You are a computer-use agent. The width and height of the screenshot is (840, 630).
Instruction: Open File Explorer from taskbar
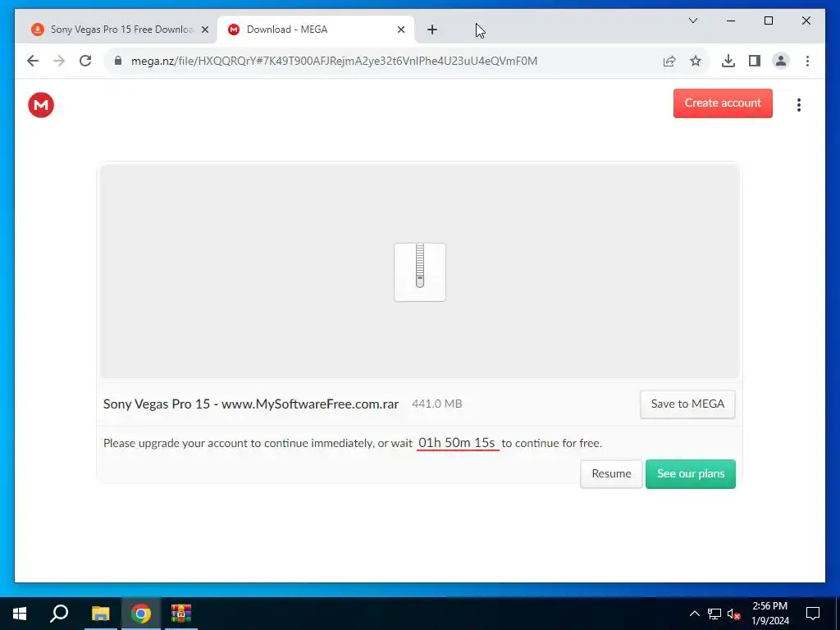click(100, 614)
